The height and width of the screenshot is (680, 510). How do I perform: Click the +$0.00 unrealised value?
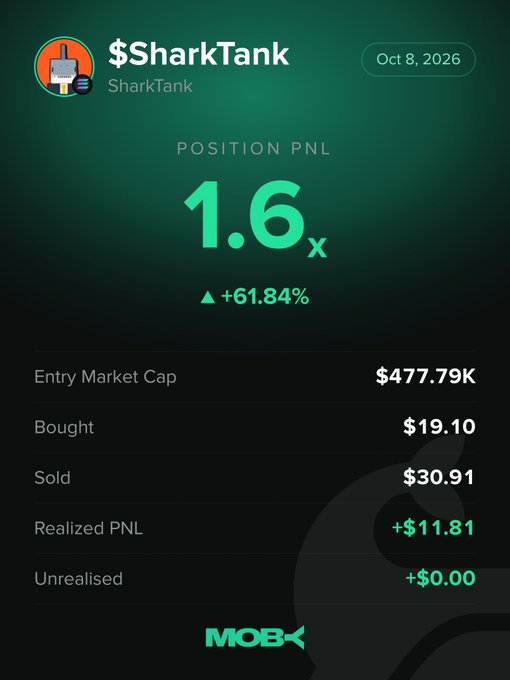(x=440, y=578)
